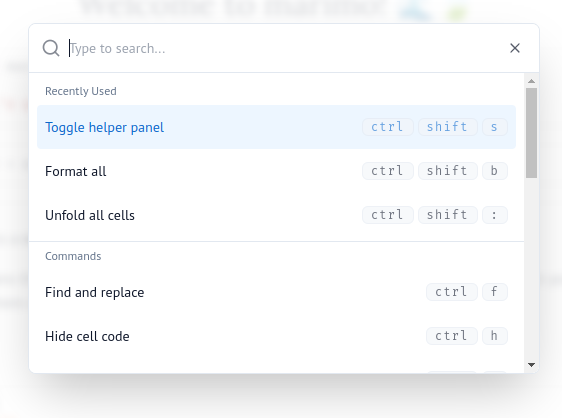Viewport: 562px width, 418px height.
Task: Click the 'h' key badge on Hide cell code
Action: click(x=495, y=336)
